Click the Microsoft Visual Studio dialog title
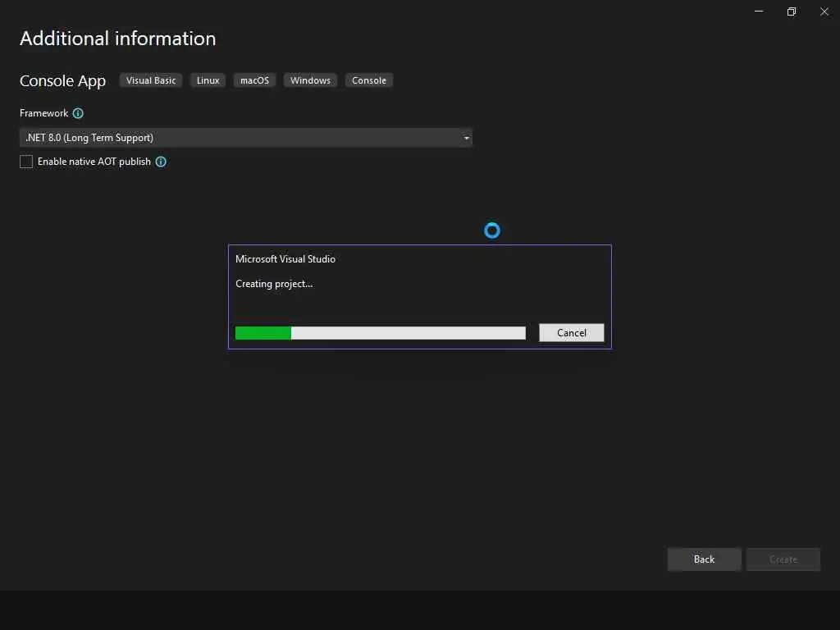This screenshot has height=630, width=840. click(285, 258)
